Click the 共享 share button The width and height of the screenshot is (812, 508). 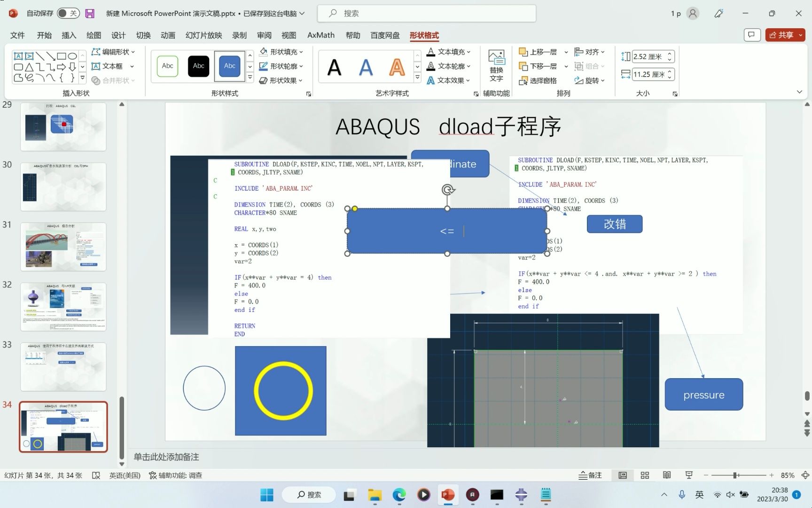[785, 35]
